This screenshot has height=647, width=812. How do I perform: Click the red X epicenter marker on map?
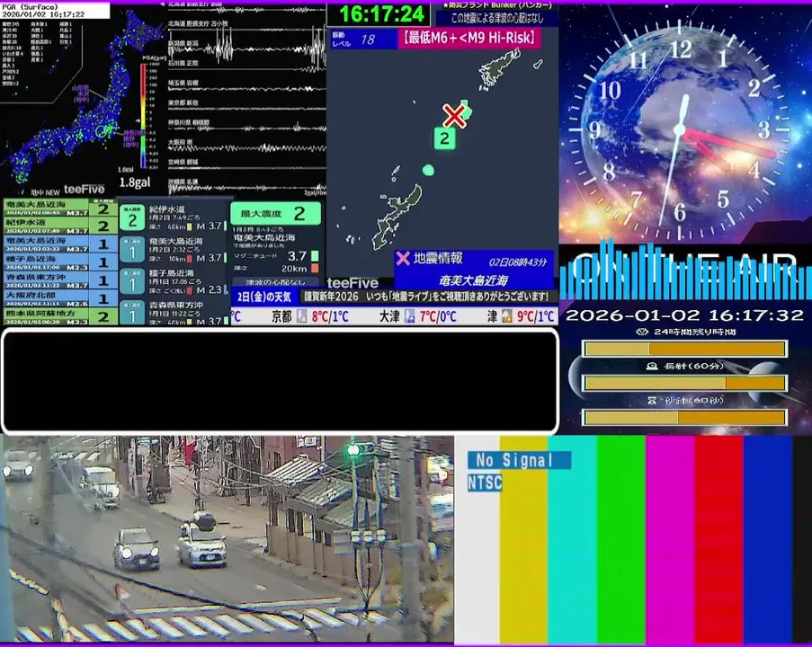(x=454, y=116)
